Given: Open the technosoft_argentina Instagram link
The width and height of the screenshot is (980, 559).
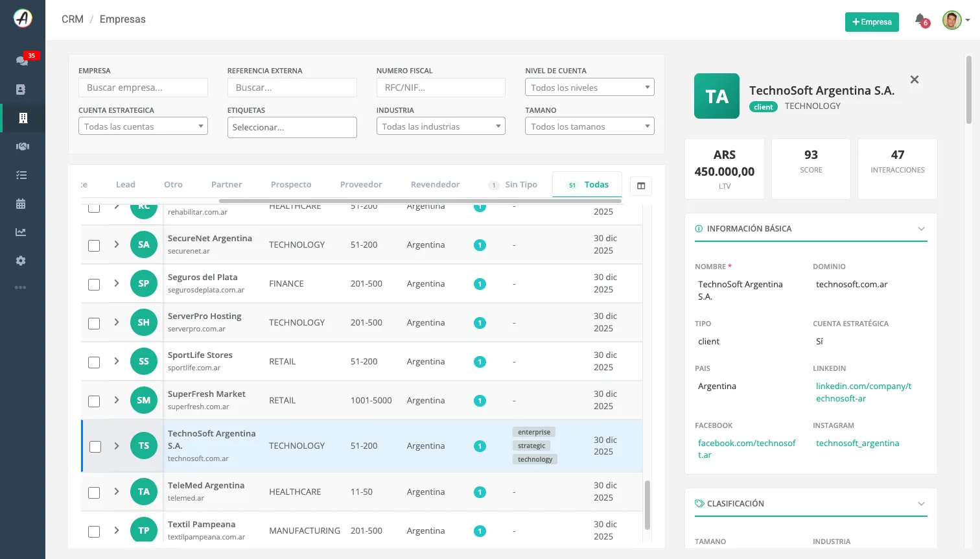Looking at the screenshot, I should tap(857, 444).
